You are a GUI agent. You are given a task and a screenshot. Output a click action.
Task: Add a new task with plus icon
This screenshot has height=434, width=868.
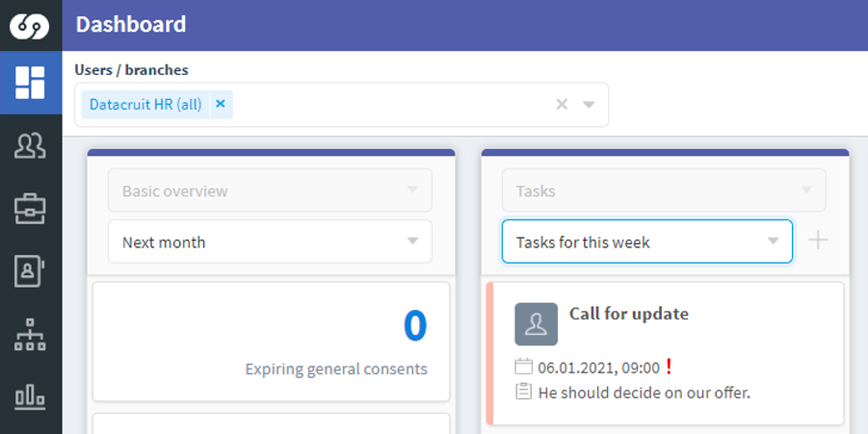[818, 241]
